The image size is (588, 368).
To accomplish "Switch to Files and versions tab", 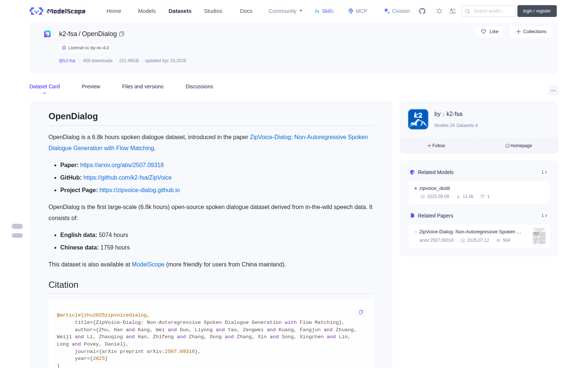I will click(143, 86).
